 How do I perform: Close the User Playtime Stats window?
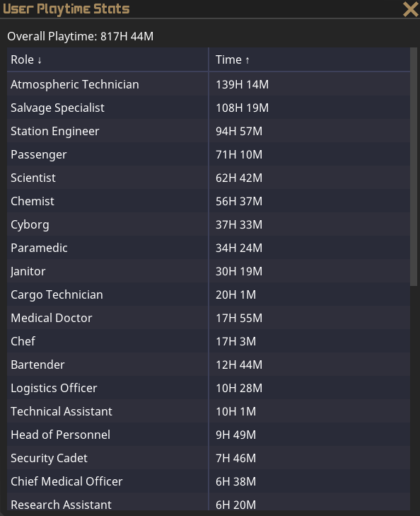(x=411, y=9)
